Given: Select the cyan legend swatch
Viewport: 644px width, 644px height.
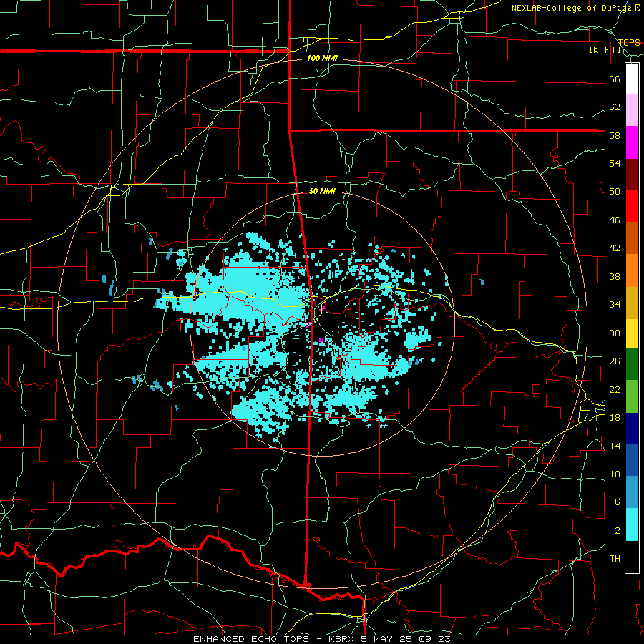Looking at the screenshot, I should (x=632, y=525).
